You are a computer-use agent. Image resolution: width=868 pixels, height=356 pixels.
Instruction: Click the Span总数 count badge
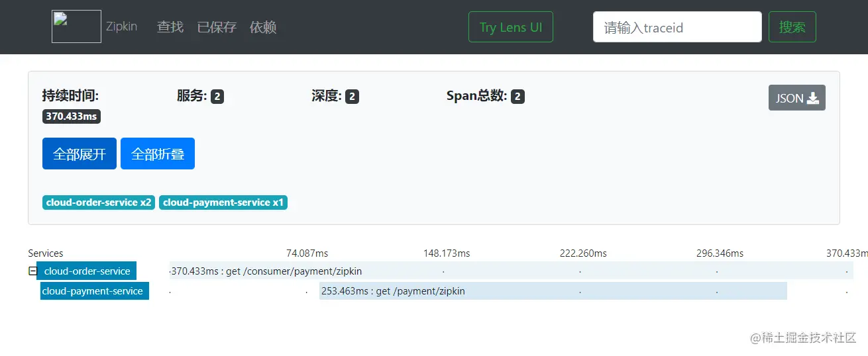coord(518,97)
